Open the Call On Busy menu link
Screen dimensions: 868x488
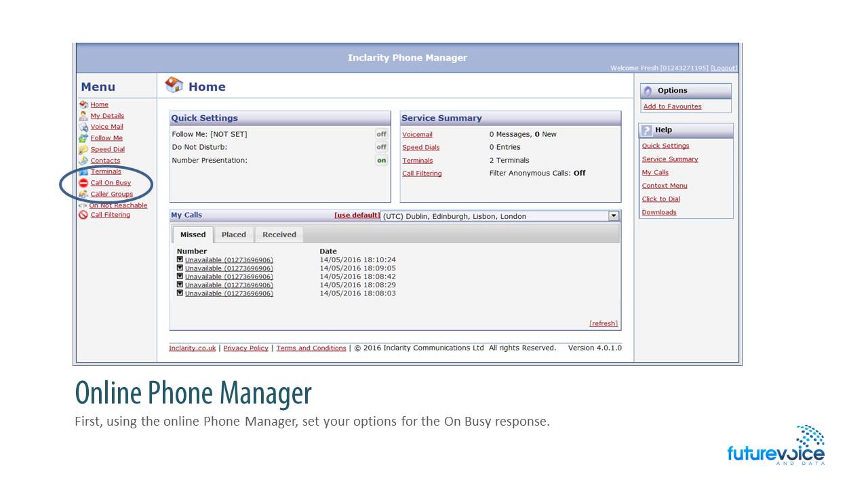pyautogui.click(x=111, y=183)
